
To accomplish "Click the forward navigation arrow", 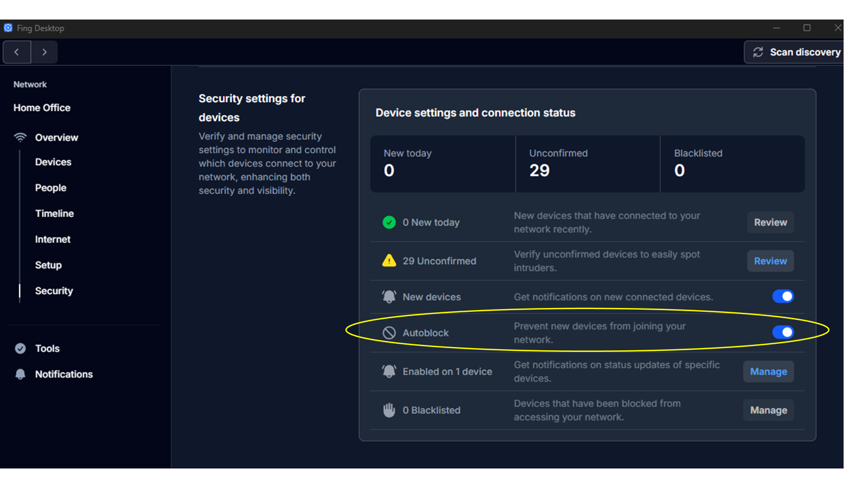I will point(44,52).
